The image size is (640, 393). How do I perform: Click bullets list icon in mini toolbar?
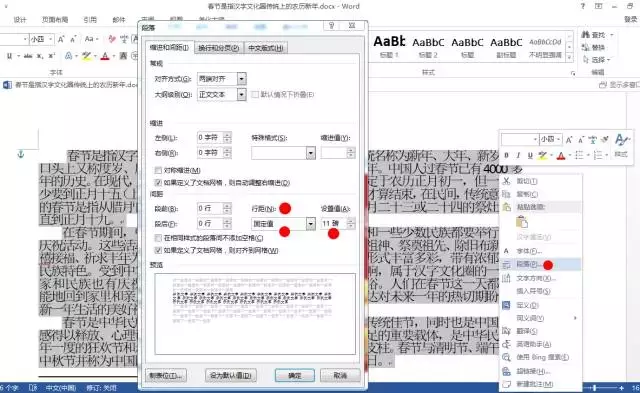pyautogui.click(x=579, y=155)
